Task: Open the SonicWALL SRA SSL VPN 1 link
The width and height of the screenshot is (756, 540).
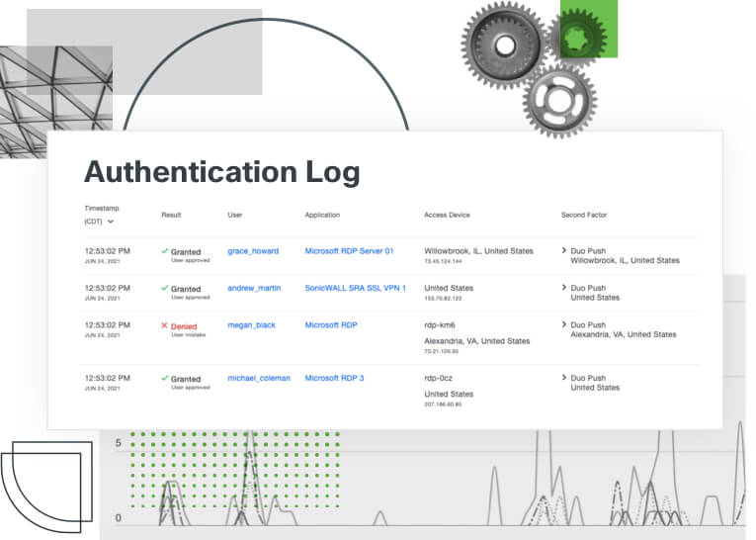Action: coord(356,288)
